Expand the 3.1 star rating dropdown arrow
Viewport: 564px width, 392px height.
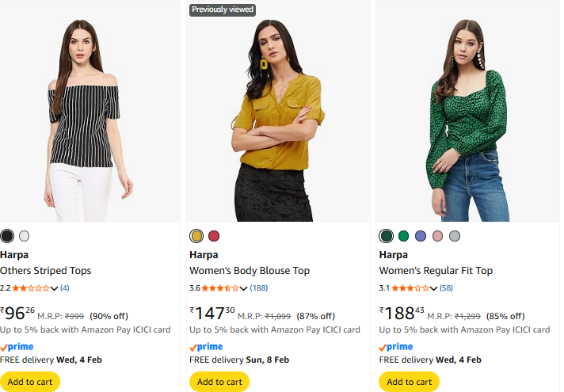tap(431, 288)
